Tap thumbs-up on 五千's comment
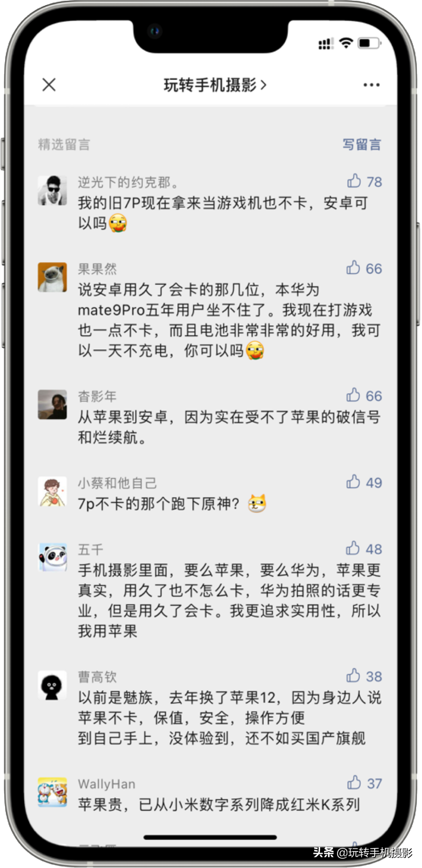 pyautogui.click(x=353, y=548)
